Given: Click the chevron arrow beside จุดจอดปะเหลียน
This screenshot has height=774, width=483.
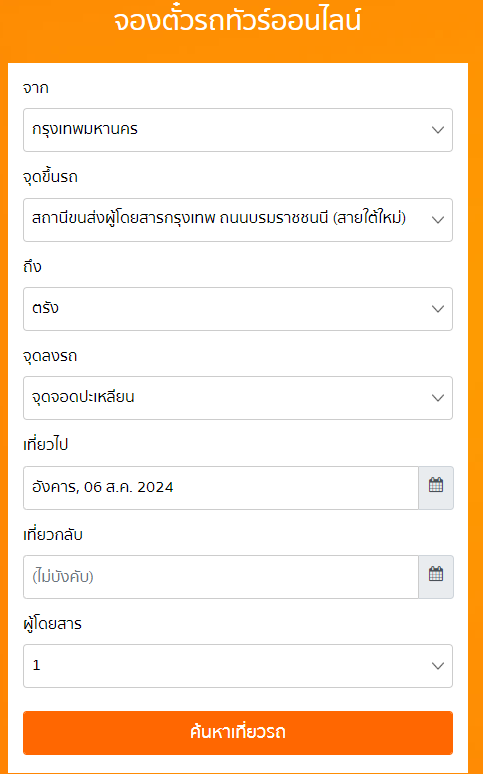Looking at the screenshot, I should (x=438, y=398).
